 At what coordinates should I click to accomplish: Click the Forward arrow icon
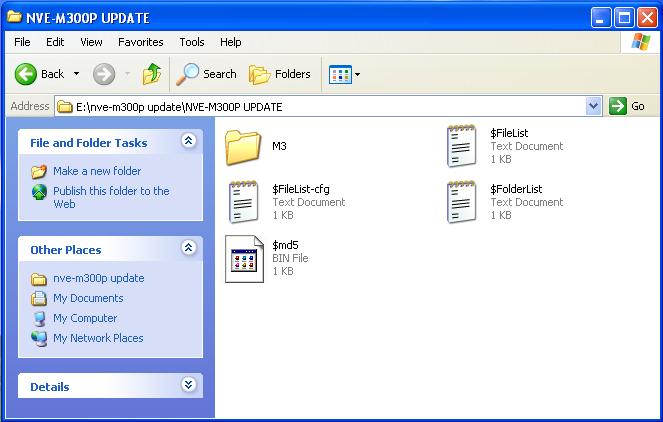tap(104, 74)
